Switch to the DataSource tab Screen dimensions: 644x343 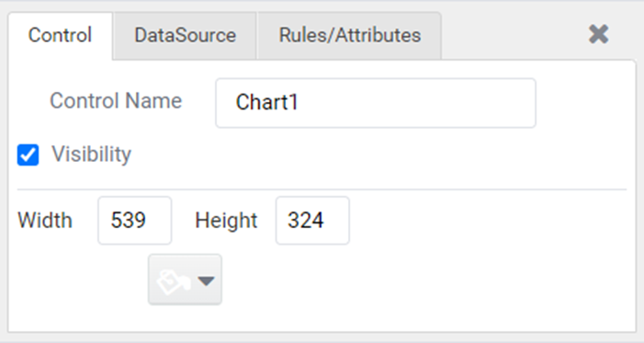186,36
